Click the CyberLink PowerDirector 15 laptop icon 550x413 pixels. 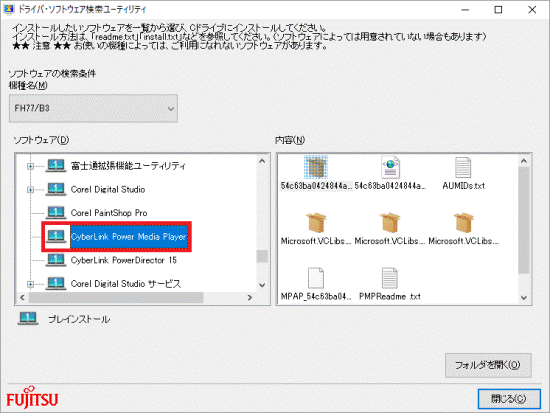(x=56, y=260)
